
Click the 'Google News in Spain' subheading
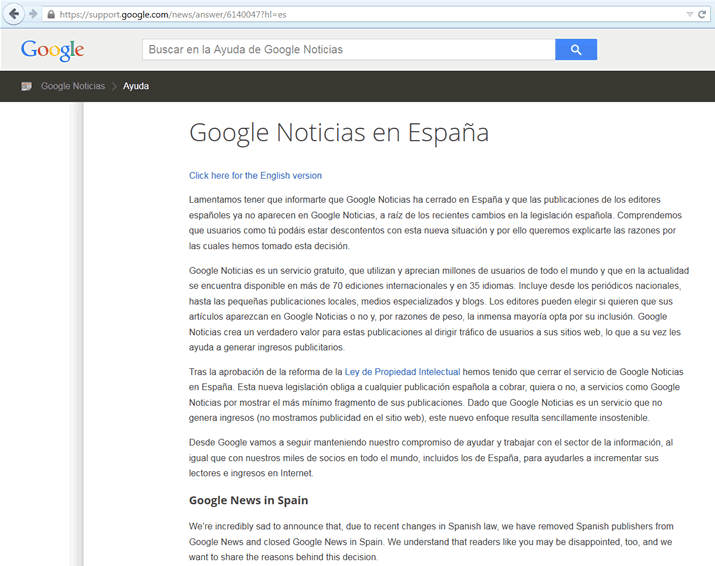(248, 500)
